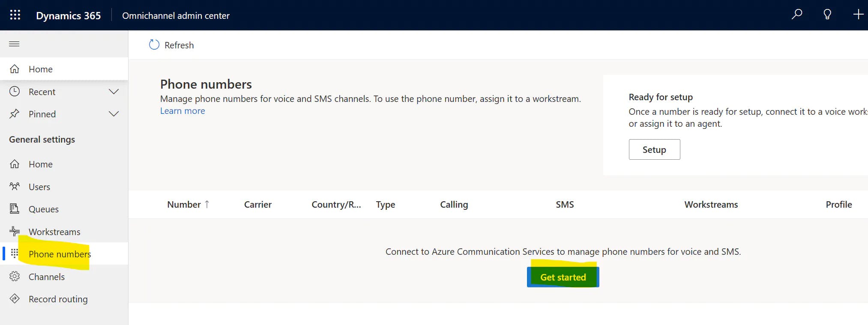Open Channels in the sidebar
The width and height of the screenshot is (868, 325).
pyautogui.click(x=64, y=277)
